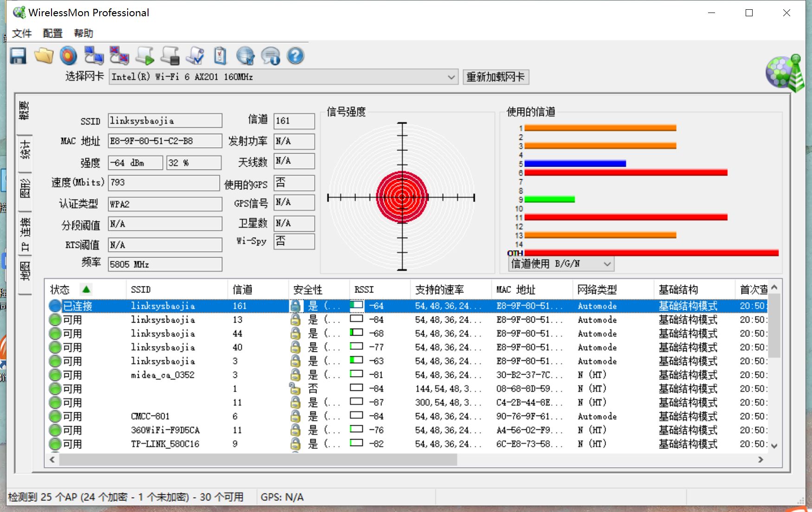The height and width of the screenshot is (512, 812).
Task: Click the green sort arrow in the 状态 column
Action: (x=86, y=290)
